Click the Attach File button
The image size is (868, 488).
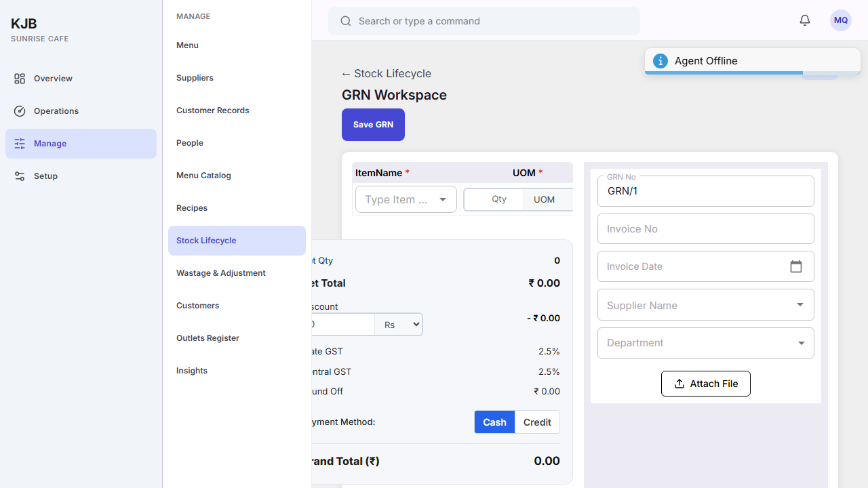705,384
